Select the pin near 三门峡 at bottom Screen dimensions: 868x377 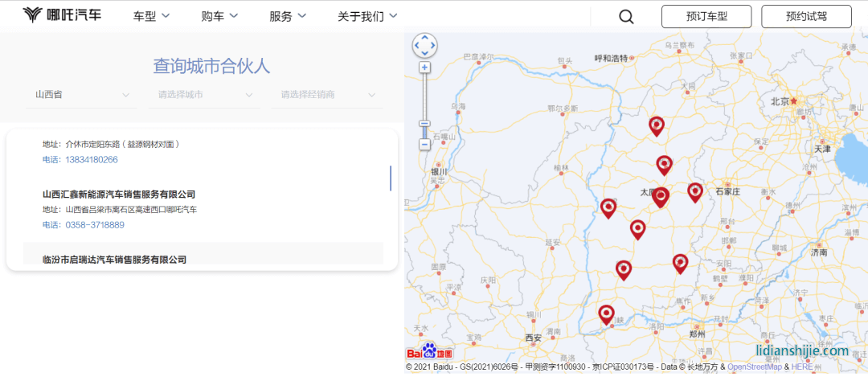(607, 315)
